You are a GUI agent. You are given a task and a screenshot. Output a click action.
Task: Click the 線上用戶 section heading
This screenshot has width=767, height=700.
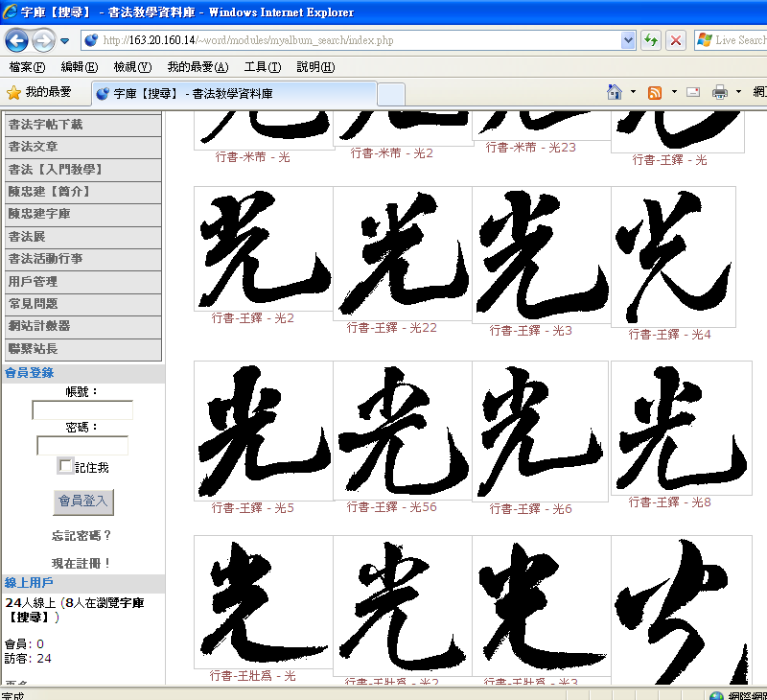click(29, 583)
